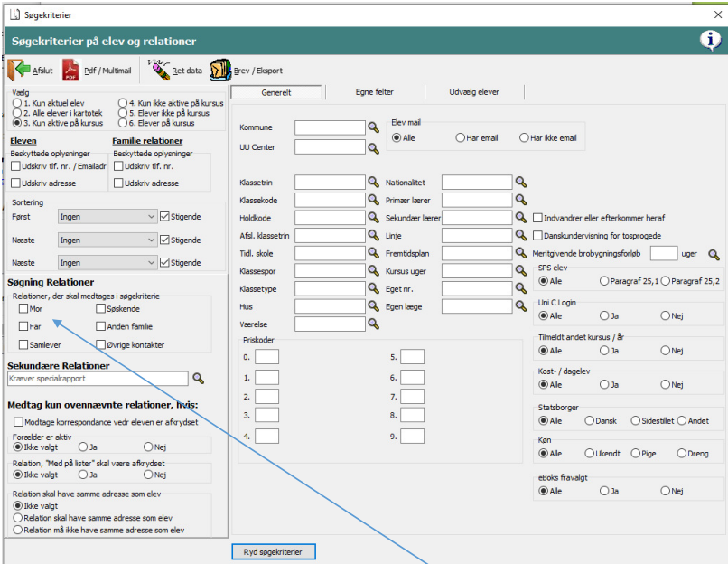Tick the Mor relation checkbox
The height and width of the screenshot is (564, 728).
(x=23, y=308)
